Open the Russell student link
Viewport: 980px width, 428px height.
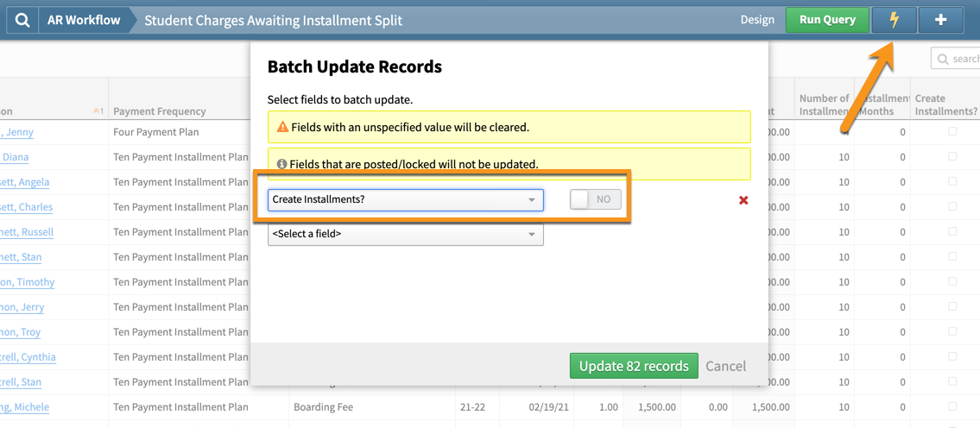point(27,232)
